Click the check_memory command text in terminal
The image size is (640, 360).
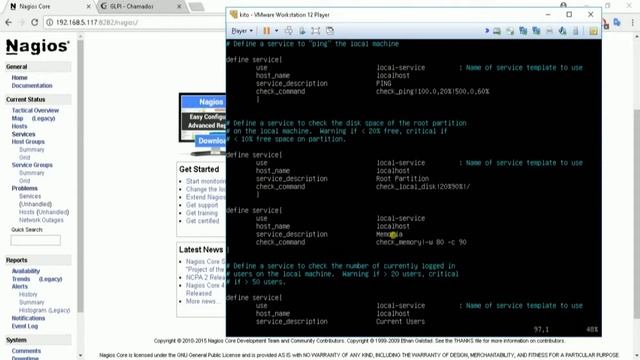click(x=421, y=242)
